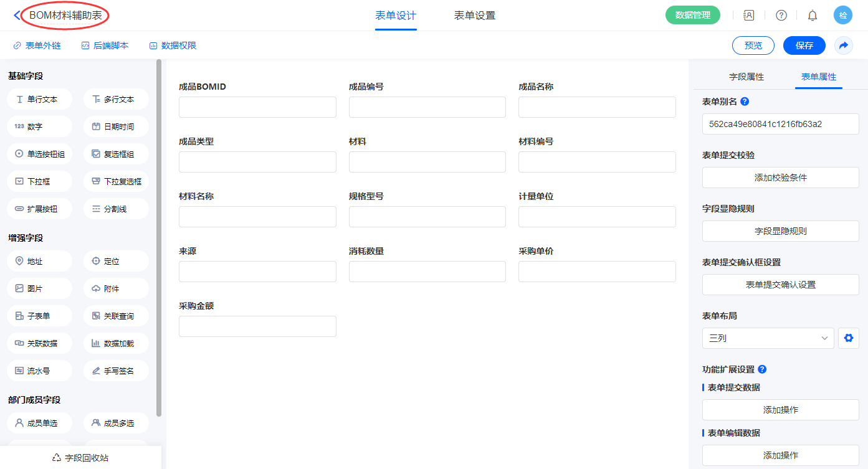This screenshot has width=868, height=469.
Task: Click the left field panel scrollbar
Action: [x=159, y=237]
